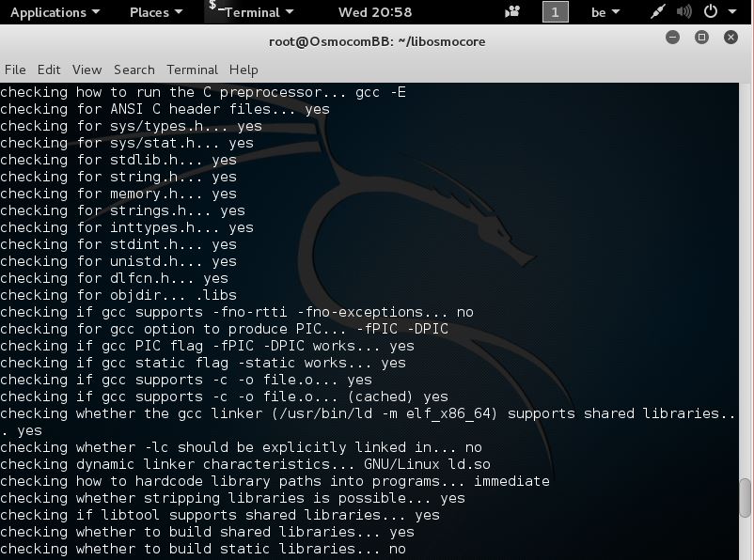754x560 pixels.
Task: Open the File menu
Action: (x=15, y=70)
